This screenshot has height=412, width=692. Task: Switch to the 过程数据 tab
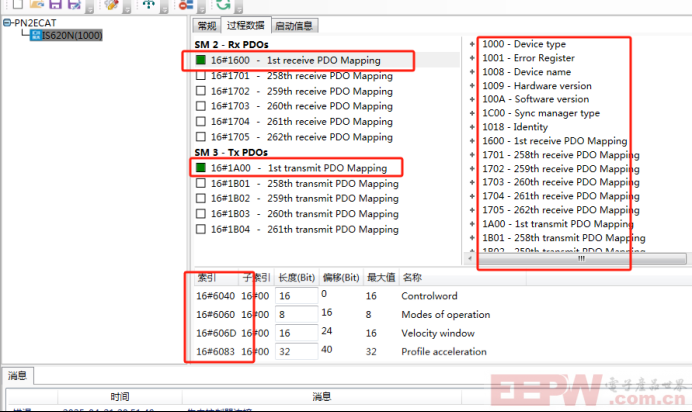pyautogui.click(x=246, y=25)
